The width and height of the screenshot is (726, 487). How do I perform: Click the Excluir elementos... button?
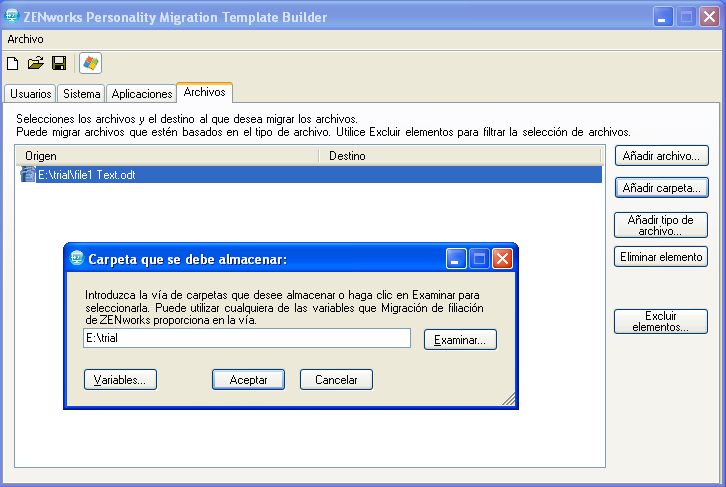(661, 321)
